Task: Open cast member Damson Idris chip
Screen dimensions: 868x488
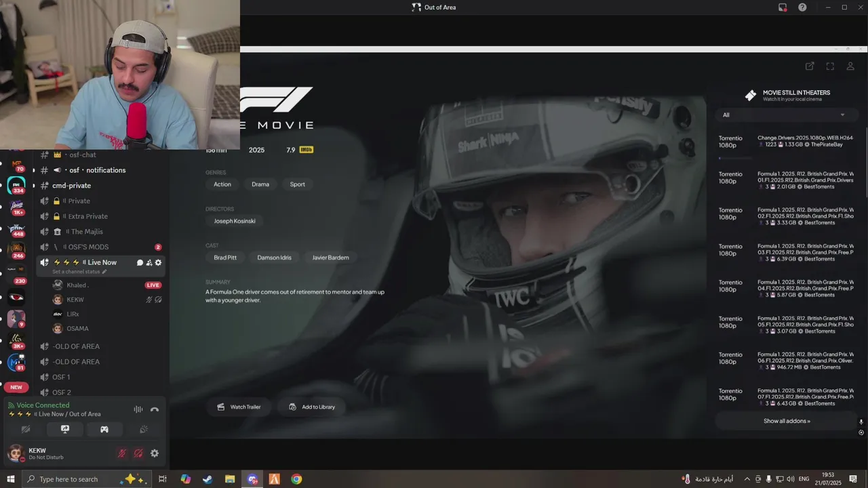Action: (275, 258)
